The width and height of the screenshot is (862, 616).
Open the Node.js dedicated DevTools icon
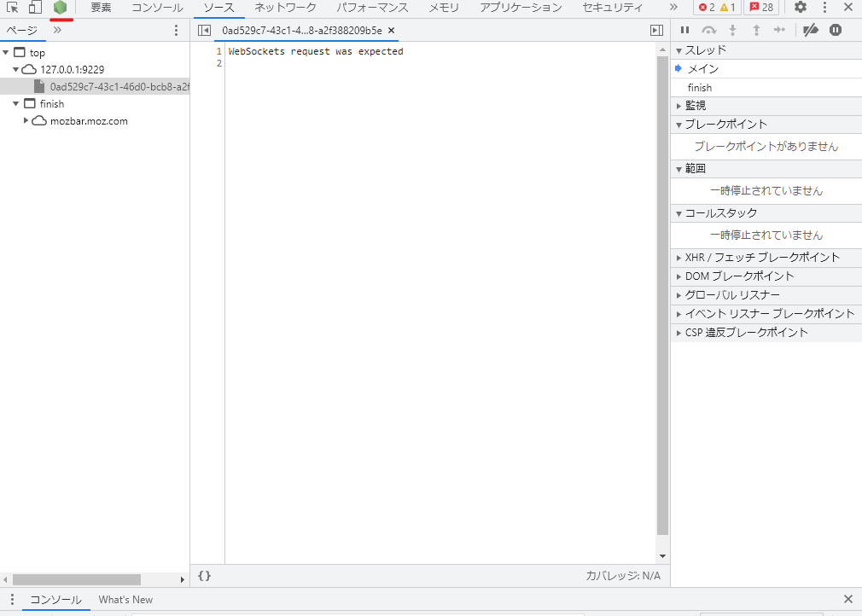pyautogui.click(x=60, y=7)
